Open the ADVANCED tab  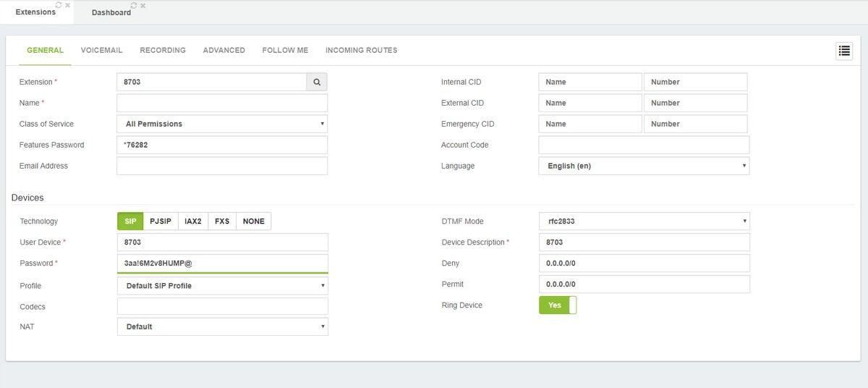pos(224,51)
